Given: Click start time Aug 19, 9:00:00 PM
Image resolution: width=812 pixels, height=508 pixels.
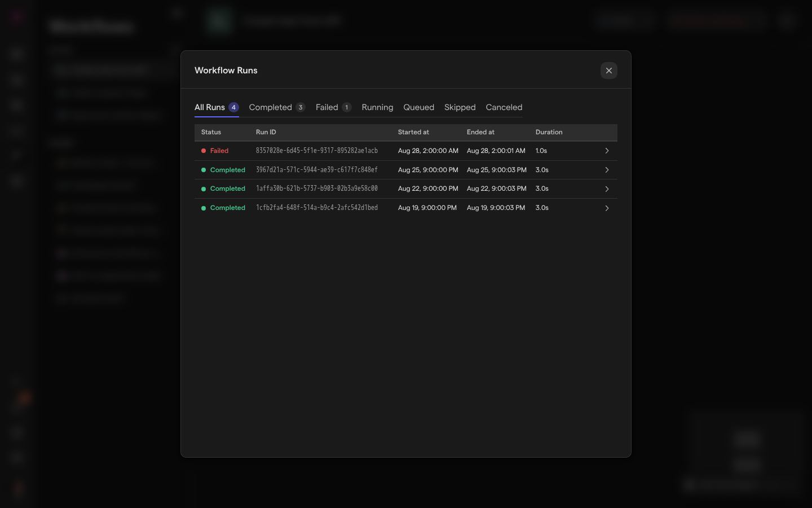Looking at the screenshot, I should click(x=427, y=208).
